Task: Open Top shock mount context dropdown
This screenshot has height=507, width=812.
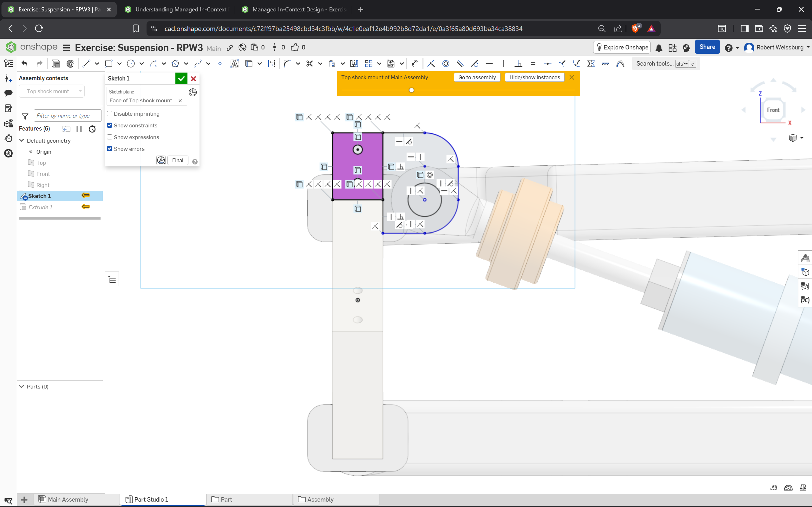Action: (52, 91)
